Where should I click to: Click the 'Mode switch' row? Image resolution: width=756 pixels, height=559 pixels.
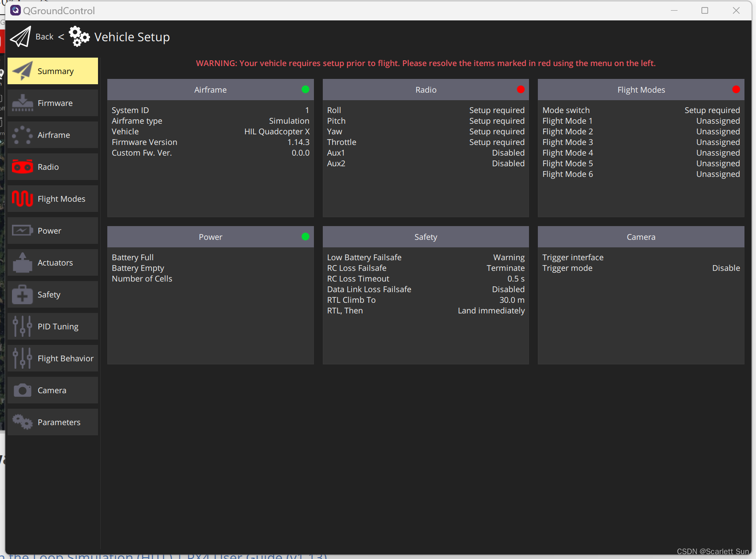click(x=641, y=110)
